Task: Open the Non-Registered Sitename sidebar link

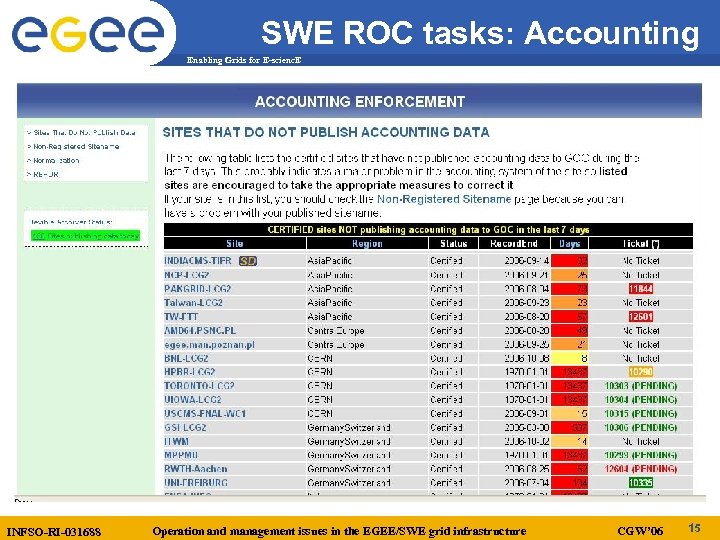Action: 73,146
